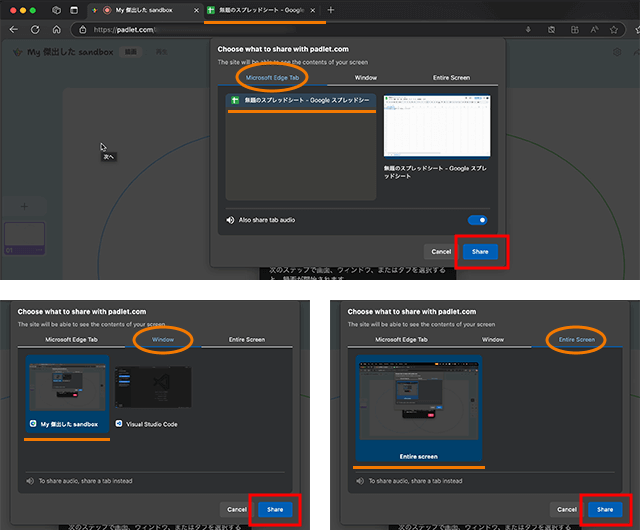This screenshot has width=640, height=530.
Task: Share from the dialog with the audio toggle
Action: click(x=480, y=252)
